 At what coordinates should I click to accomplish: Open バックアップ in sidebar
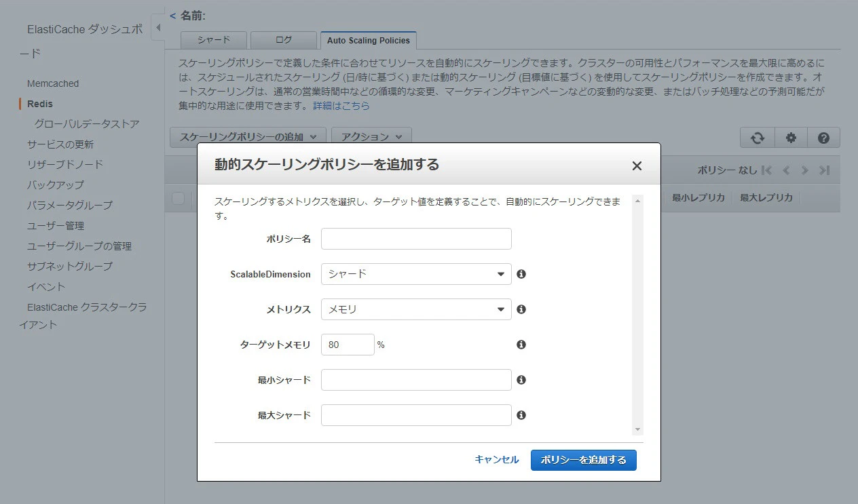click(56, 185)
